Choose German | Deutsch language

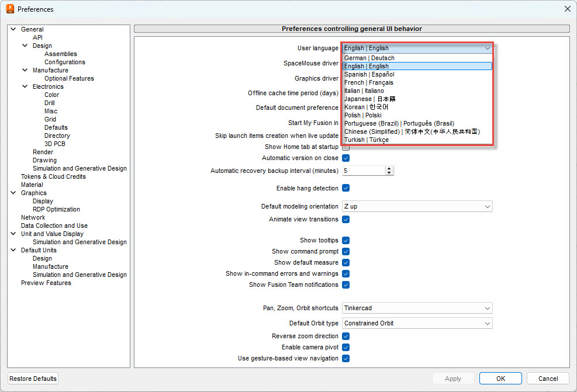417,58
